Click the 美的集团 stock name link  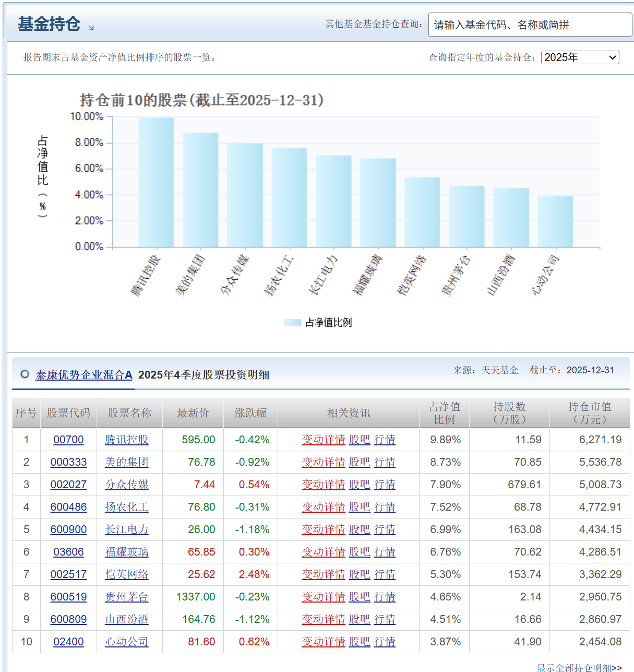(x=126, y=462)
